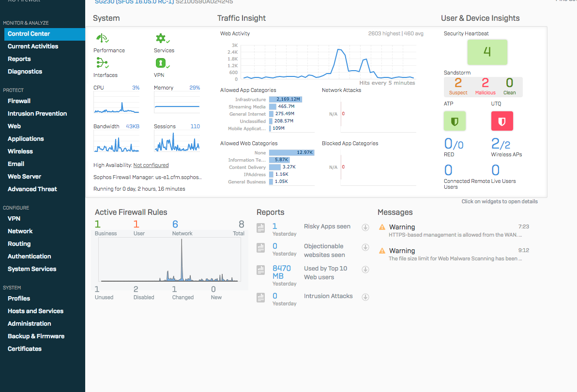Image resolution: width=577 pixels, height=392 pixels.
Task: Click the Network firewall rules count
Action: 175,225
